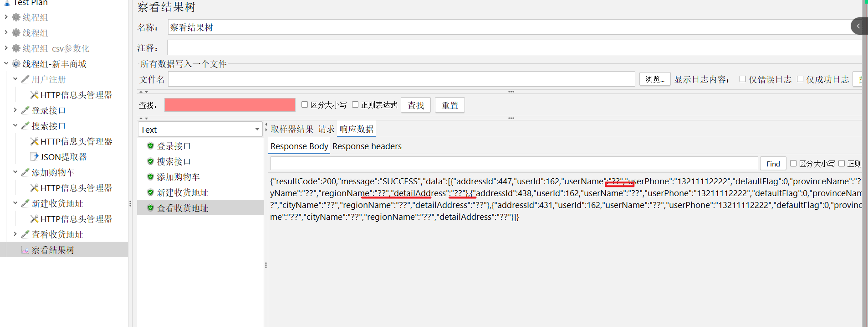Select the 添加购物车 row in results list

coord(200,177)
